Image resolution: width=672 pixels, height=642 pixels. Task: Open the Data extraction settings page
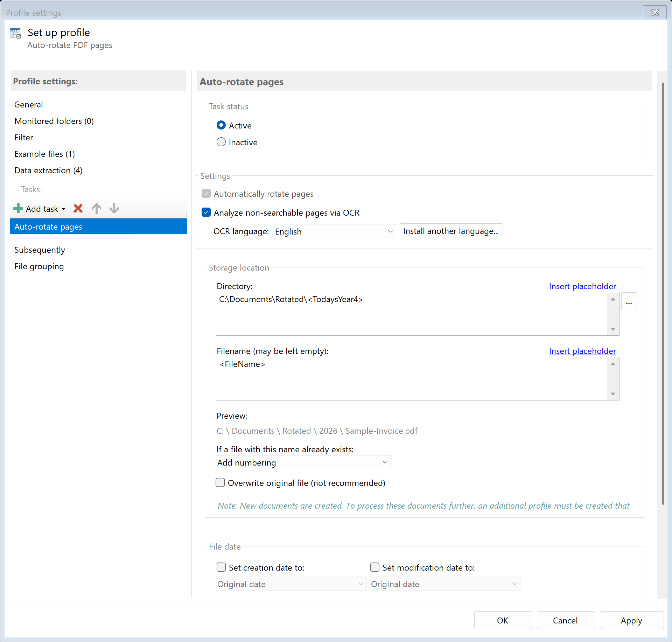[48, 170]
